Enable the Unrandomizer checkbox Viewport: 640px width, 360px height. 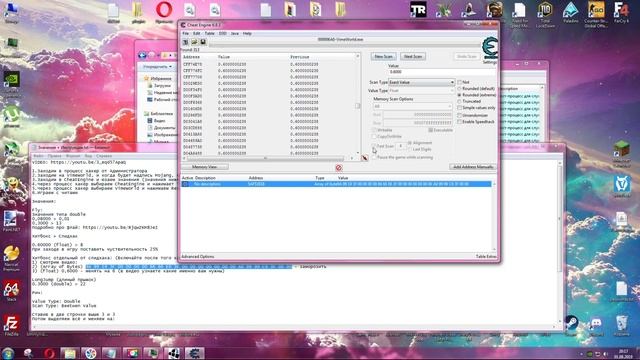460,116
